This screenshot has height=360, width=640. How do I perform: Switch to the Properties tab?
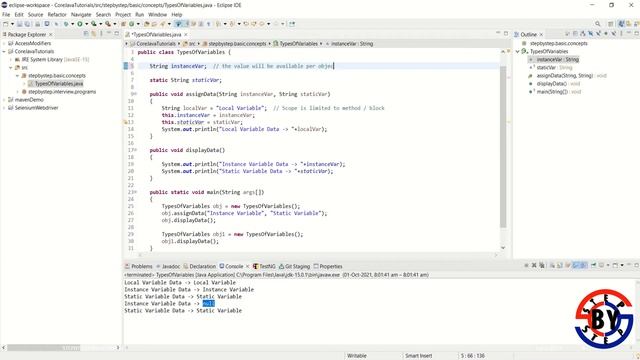coord(328,266)
